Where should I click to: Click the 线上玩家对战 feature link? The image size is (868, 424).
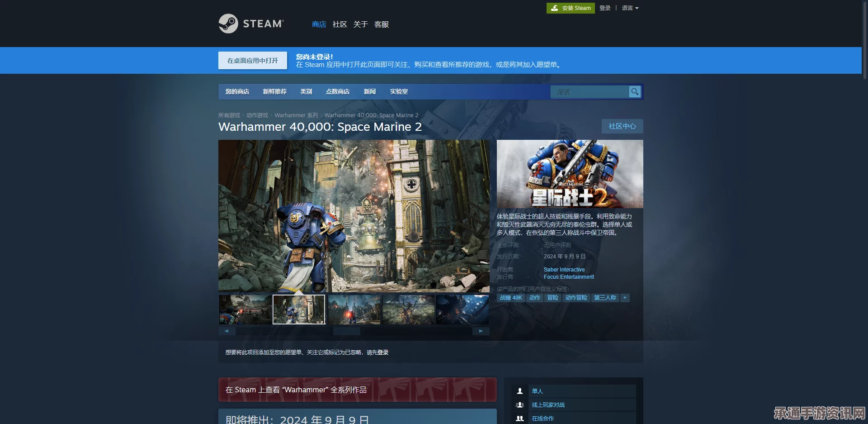548,405
